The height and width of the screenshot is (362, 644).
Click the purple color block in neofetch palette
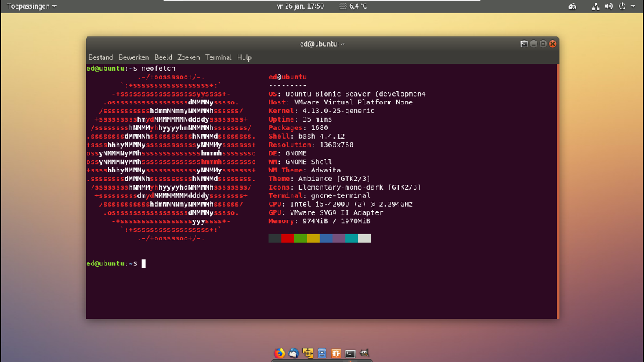coord(338,238)
